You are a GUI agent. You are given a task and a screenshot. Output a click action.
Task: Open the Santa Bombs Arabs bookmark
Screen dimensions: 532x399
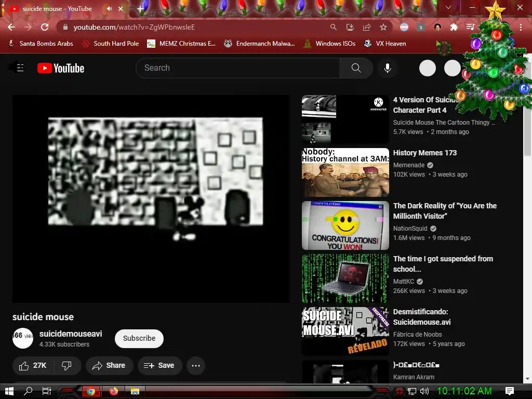41,44
